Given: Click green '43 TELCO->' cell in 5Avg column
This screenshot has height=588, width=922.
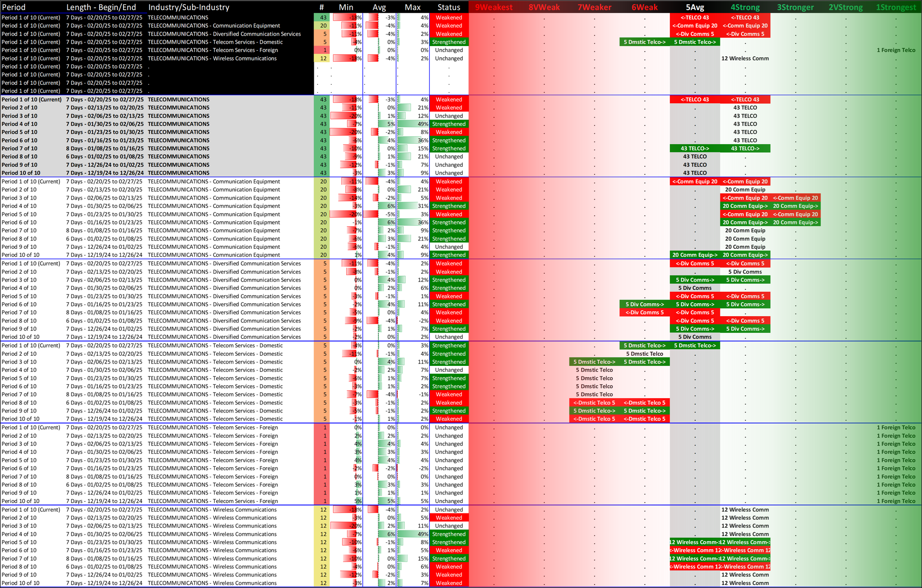Looking at the screenshot, I should point(694,148).
